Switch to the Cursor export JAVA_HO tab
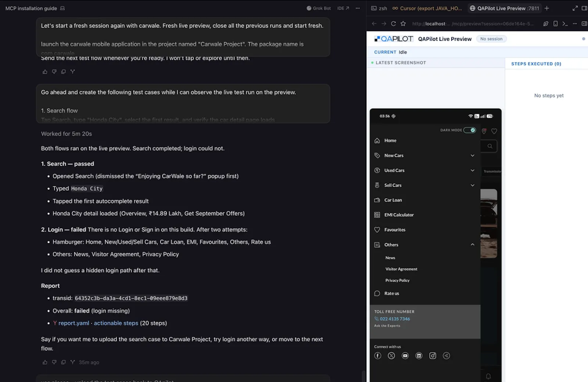This screenshot has height=382, width=588. 427,8
